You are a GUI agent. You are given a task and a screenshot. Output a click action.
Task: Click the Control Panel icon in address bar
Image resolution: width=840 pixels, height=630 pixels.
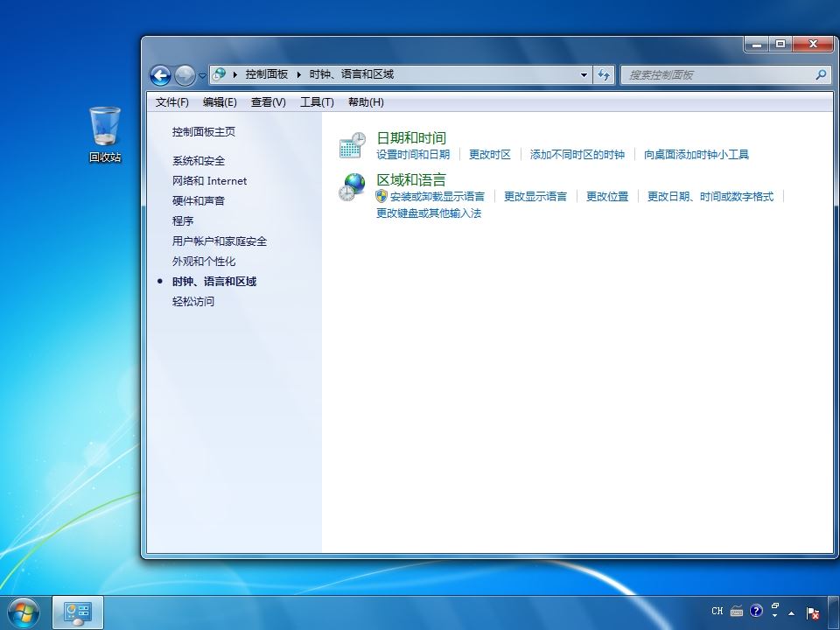click(219, 74)
